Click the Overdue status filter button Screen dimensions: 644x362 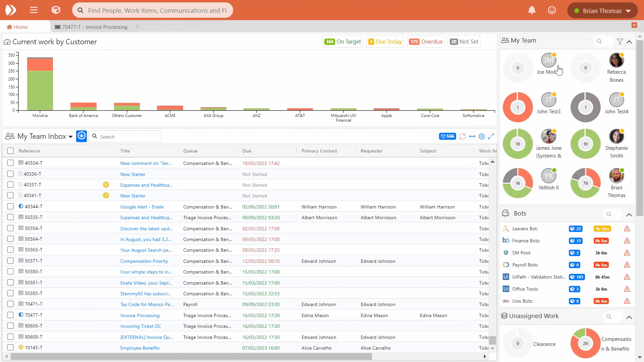tap(426, 42)
